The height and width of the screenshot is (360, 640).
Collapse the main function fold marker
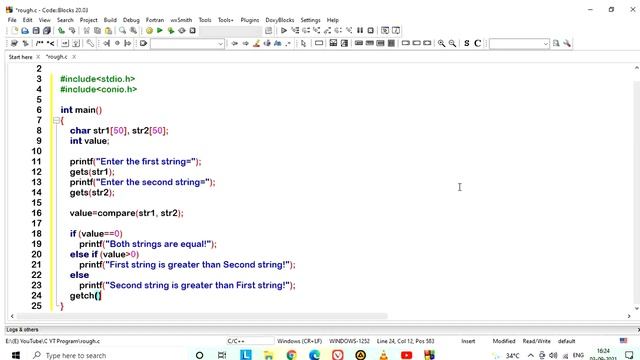56,120
